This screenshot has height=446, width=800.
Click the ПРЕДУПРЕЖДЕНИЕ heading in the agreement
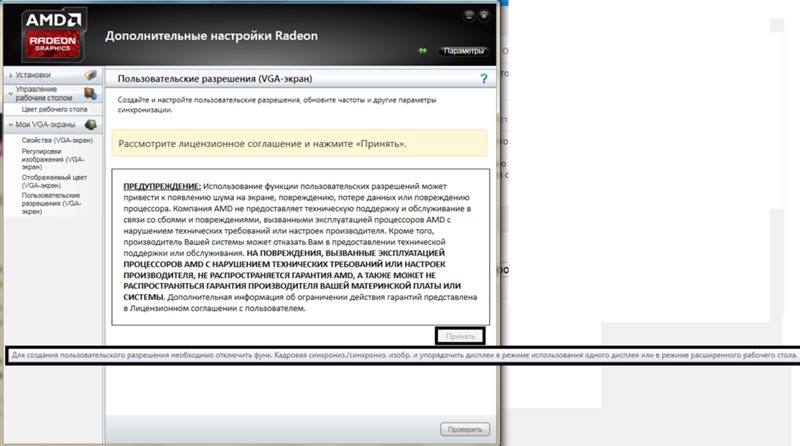coord(162,186)
